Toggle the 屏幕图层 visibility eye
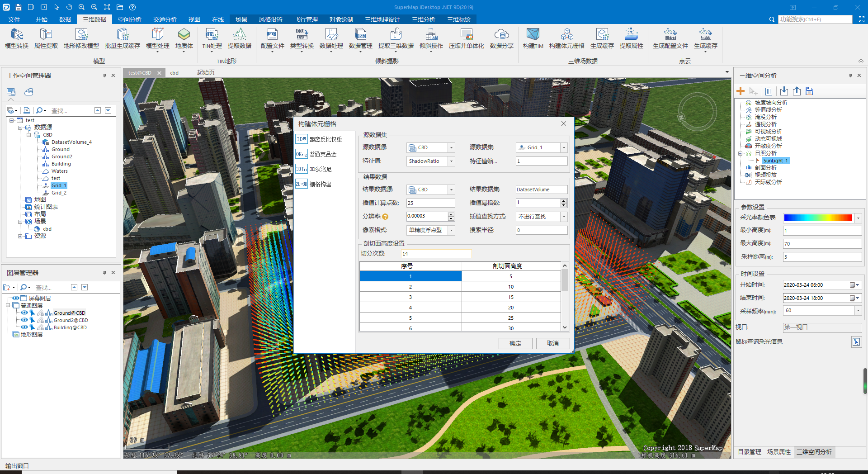The height and width of the screenshot is (474, 868). click(16, 298)
